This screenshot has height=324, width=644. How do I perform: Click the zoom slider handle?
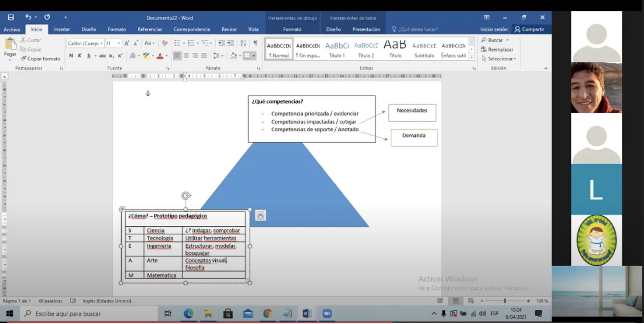pyautogui.click(x=505, y=301)
